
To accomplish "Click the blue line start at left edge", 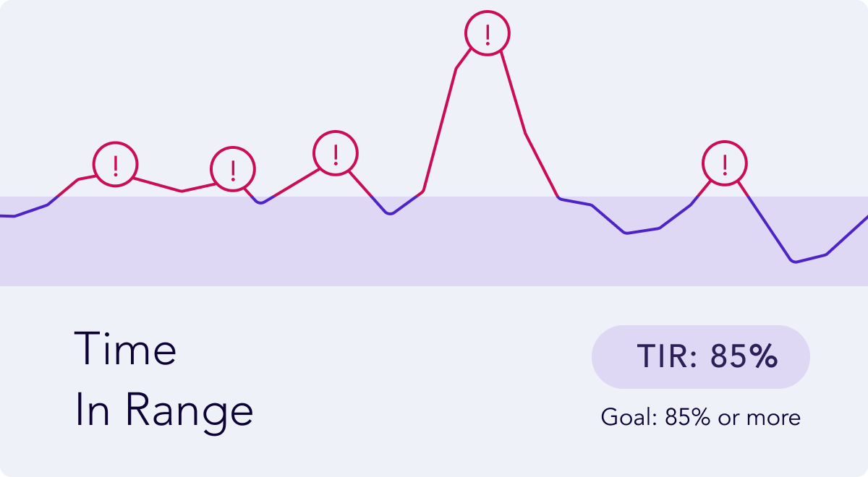I will pyautogui.click(x=7, y=215).
